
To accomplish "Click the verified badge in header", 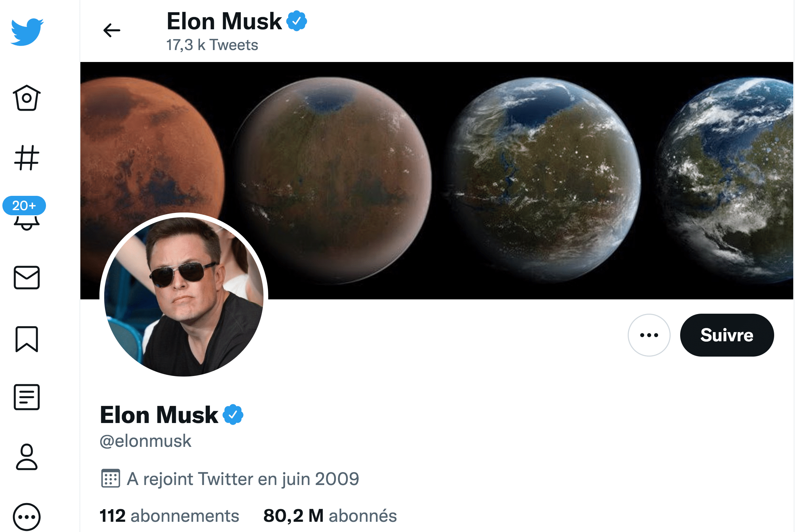I will (x=297, y=21).
